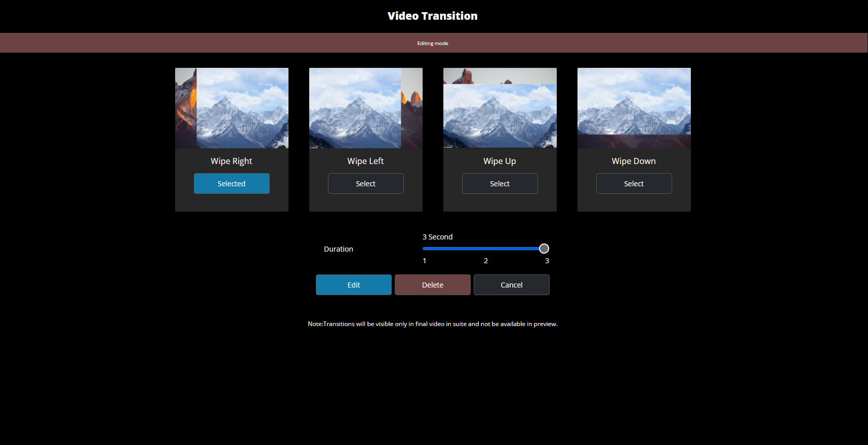Viewport: 868px width, 445px height.
Task: Click the Wipe Right preview thumbnail
Action: 231,108
